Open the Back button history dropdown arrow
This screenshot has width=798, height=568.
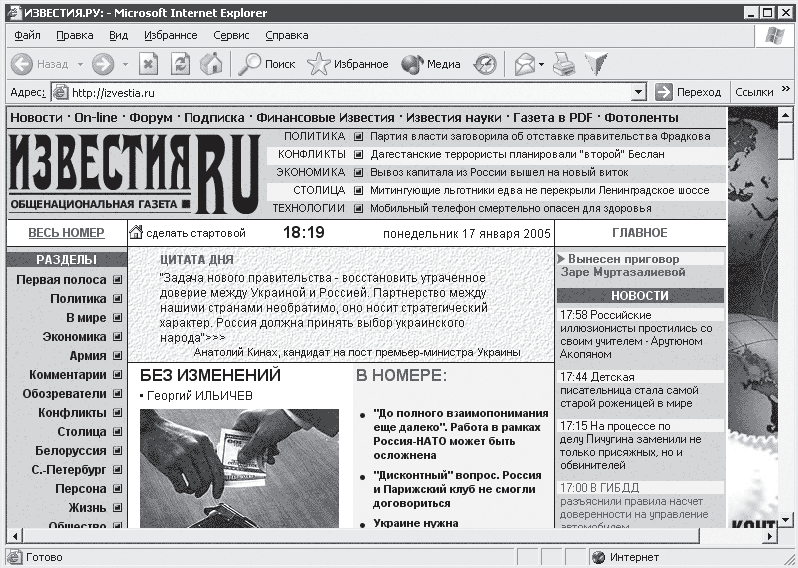(x=80, y=65)
